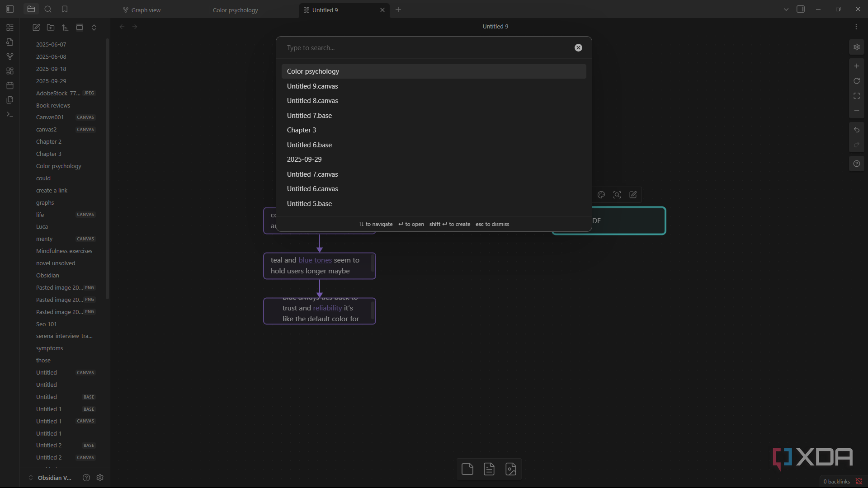Select Color psychology in search results
Image resolution: width=868 pixels, height=488 pixels.
pos(434,71)
